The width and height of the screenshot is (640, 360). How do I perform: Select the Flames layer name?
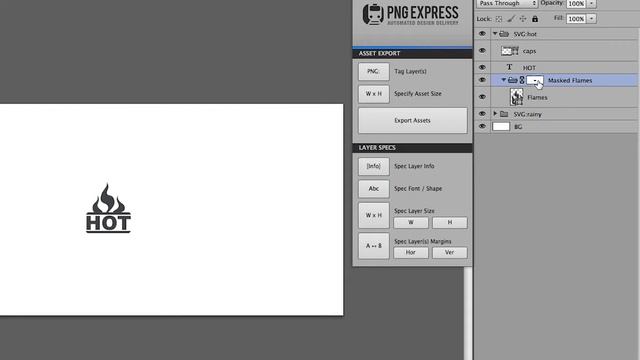tap(537, 98)
